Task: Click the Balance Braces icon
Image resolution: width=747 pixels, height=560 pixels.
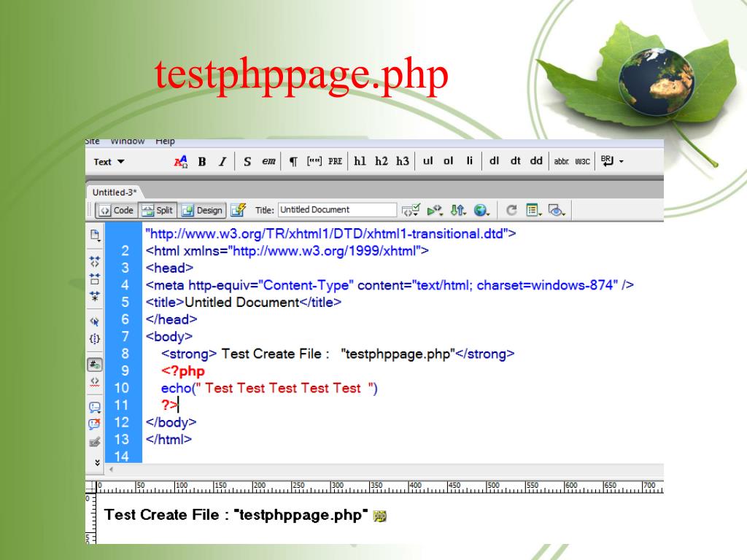Action: pos(95,339)
